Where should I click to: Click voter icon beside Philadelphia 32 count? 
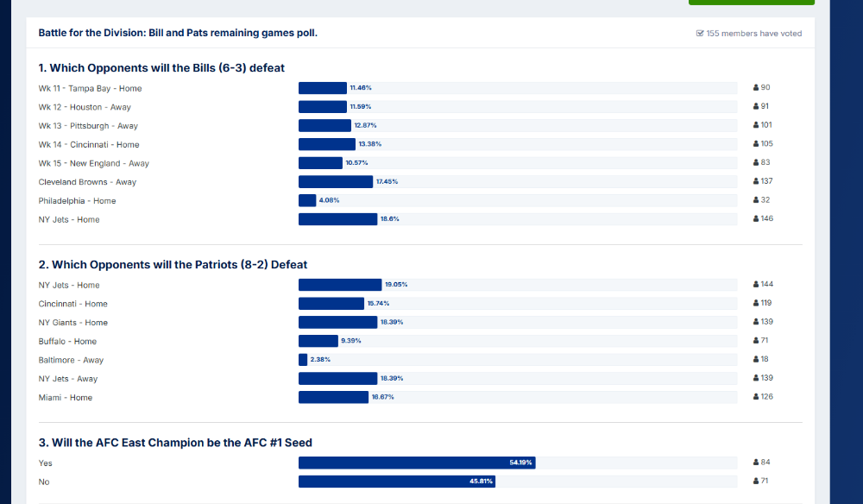point(756,200)
